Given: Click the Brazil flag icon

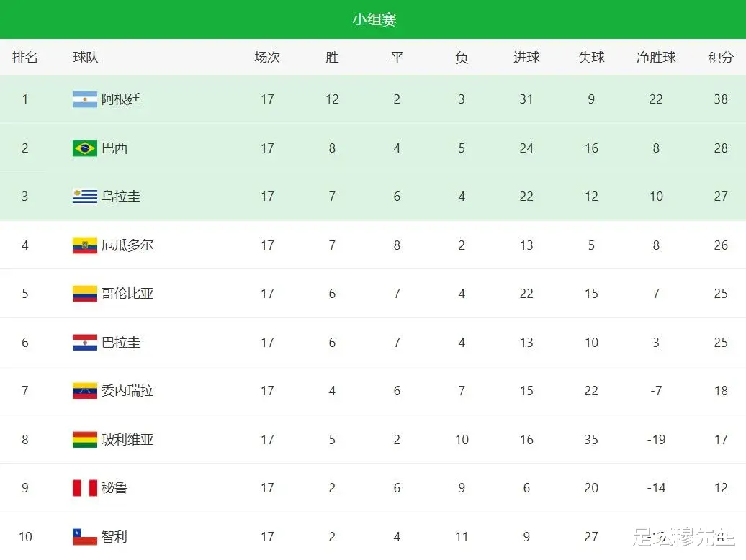Looking at the screenshot, I should tap(84, 148).
